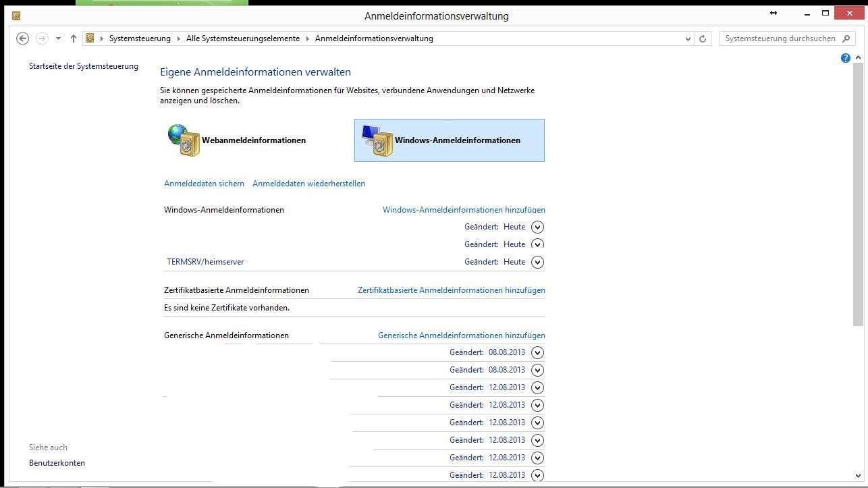This screenshot has width=868, height=488.
Task: Click Anmeldedaten wiederherstellen link
Action: coord(308,184)
